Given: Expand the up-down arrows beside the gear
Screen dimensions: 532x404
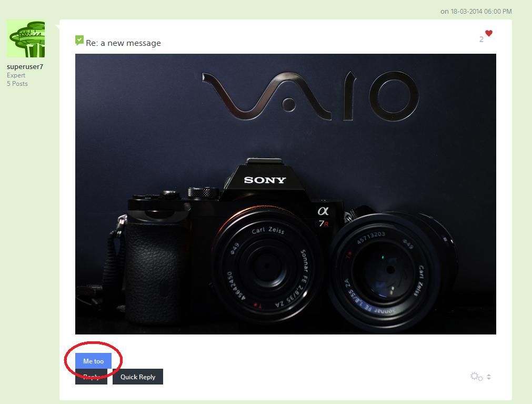Looking at the screenshot, I should coord(488,377).
